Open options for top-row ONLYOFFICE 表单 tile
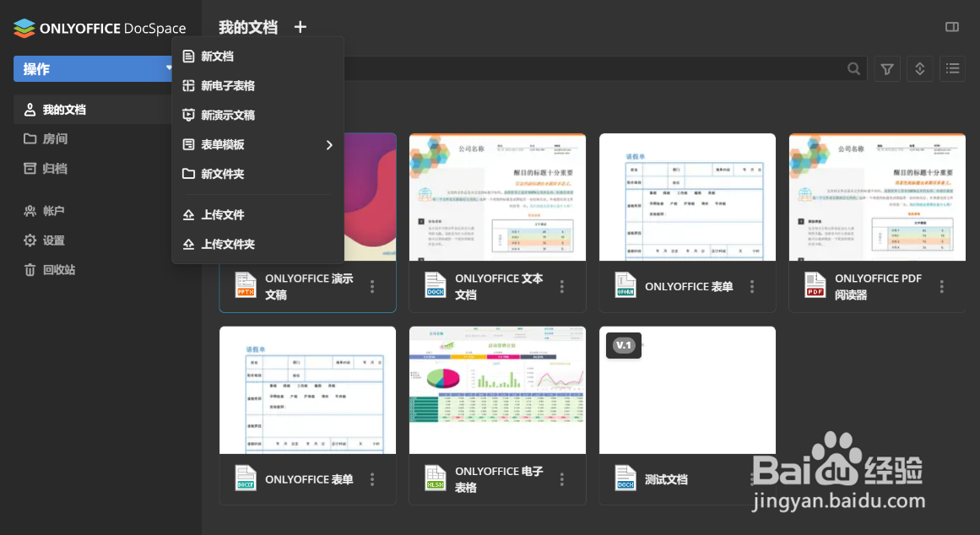The height and width of the screenshot is (535, 980). 752,286
